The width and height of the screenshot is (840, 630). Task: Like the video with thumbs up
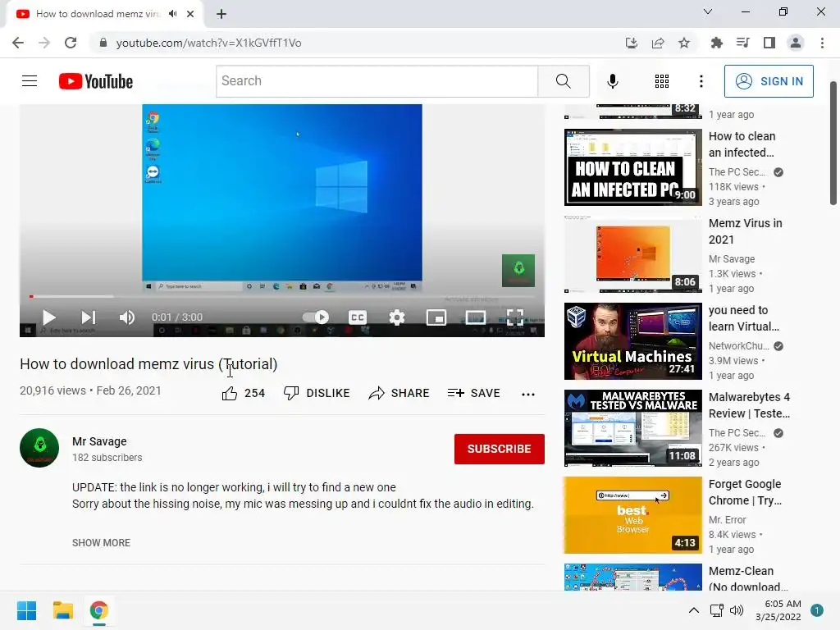(243, 393)
